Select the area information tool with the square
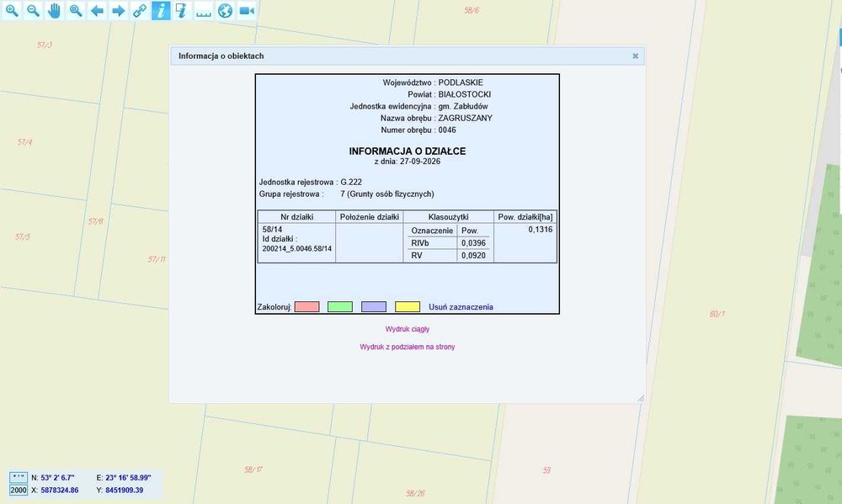Screen dimensions: 842x504 182,11
